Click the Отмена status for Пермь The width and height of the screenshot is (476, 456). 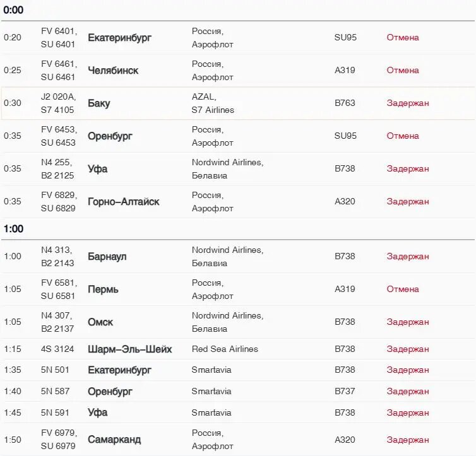[403, 289]
